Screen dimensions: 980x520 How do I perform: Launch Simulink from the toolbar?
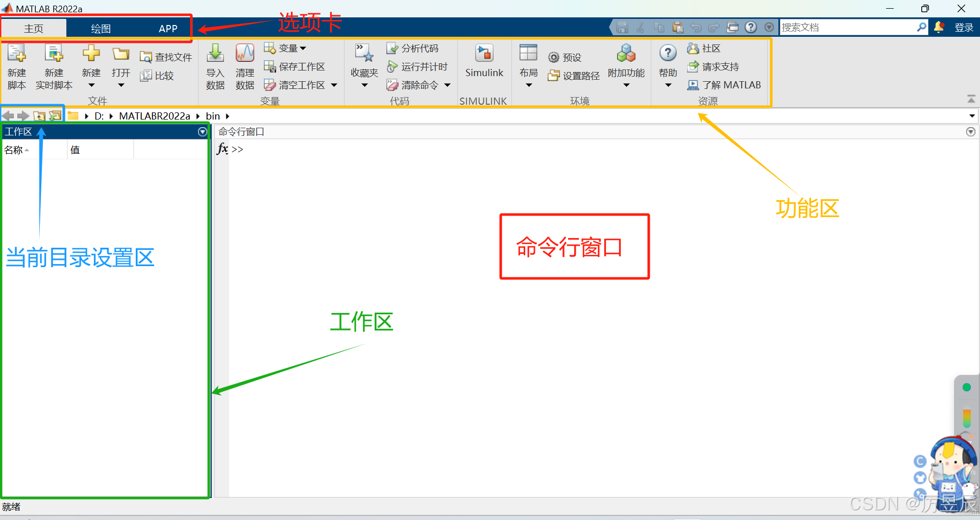484,60
